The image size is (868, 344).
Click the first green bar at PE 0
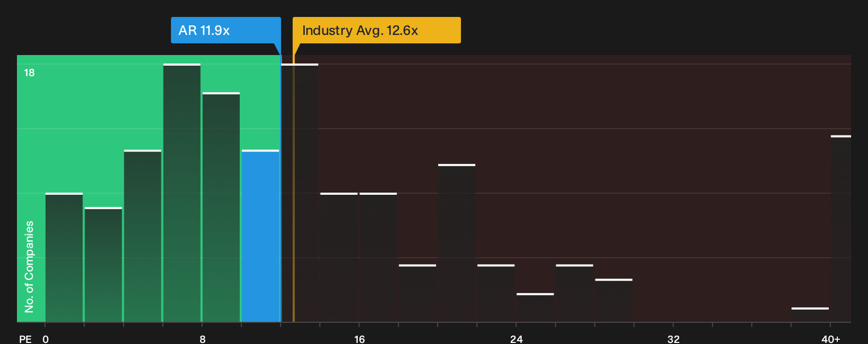[64, 258]
